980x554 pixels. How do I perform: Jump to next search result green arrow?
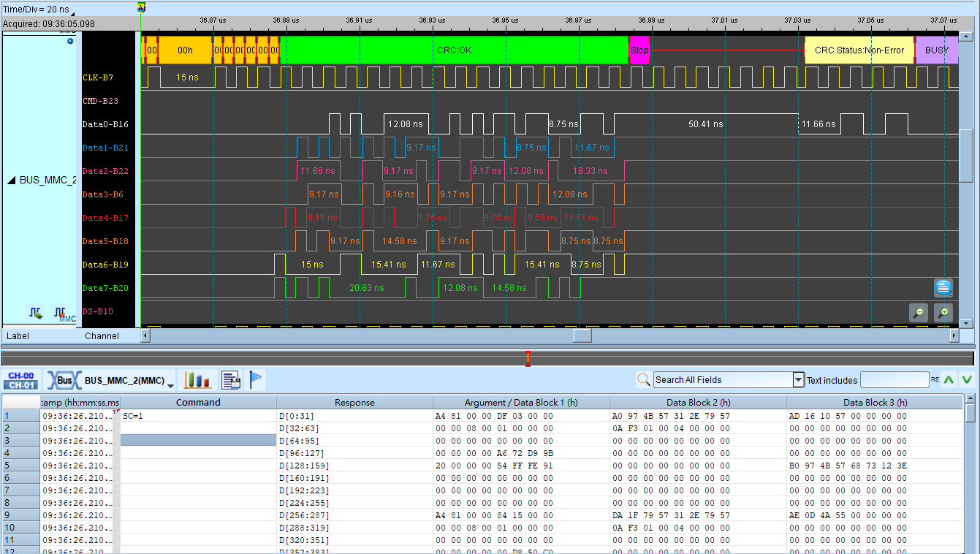click(967, 380)
